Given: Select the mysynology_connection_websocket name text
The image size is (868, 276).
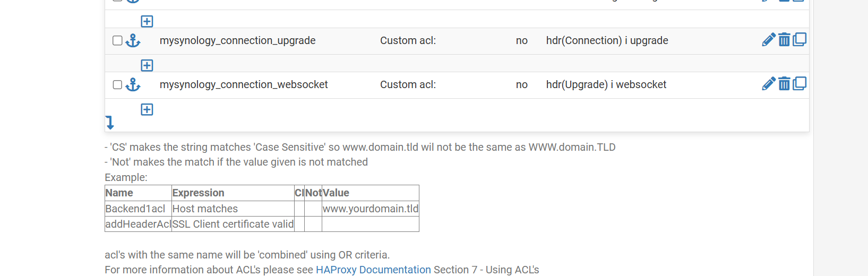Looking at the screenshot, I should coord(244,85).
